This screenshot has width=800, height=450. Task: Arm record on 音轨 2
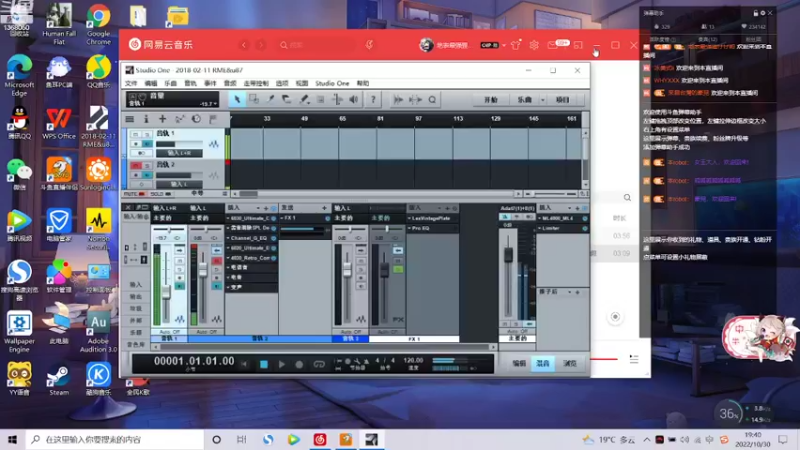coord(136,175)
